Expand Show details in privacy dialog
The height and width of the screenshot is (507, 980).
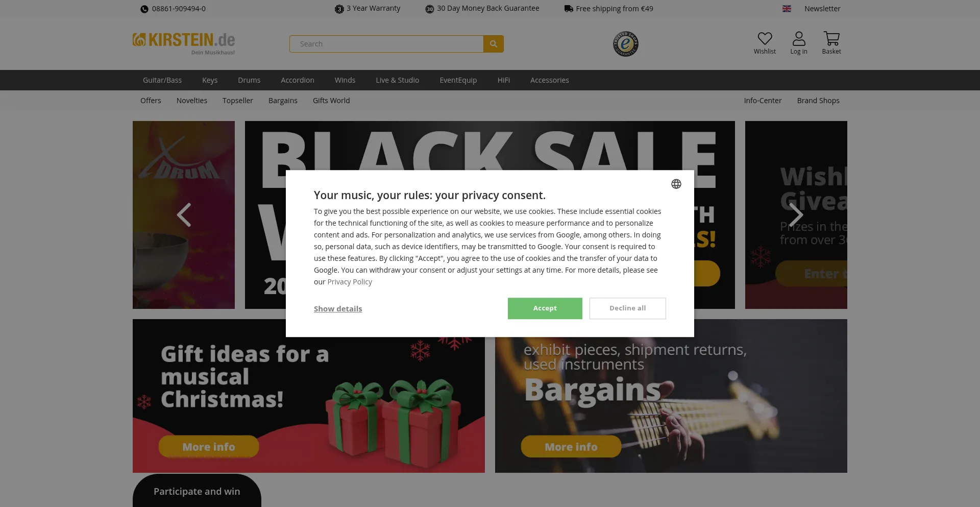coord(338,309)
